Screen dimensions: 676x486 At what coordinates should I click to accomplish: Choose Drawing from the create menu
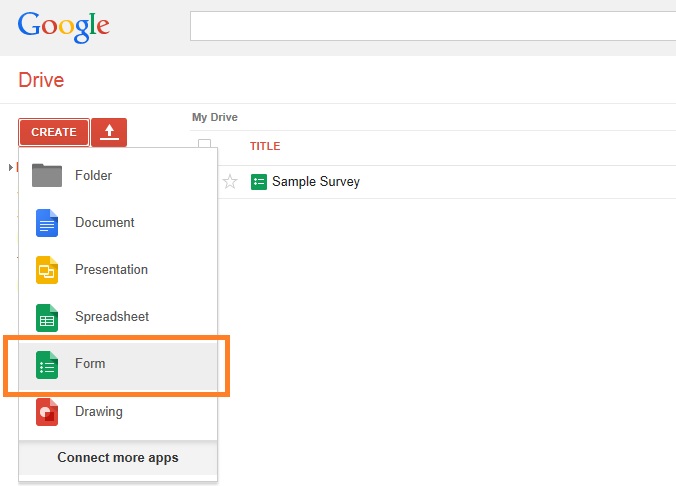click(x=118, y=412)
